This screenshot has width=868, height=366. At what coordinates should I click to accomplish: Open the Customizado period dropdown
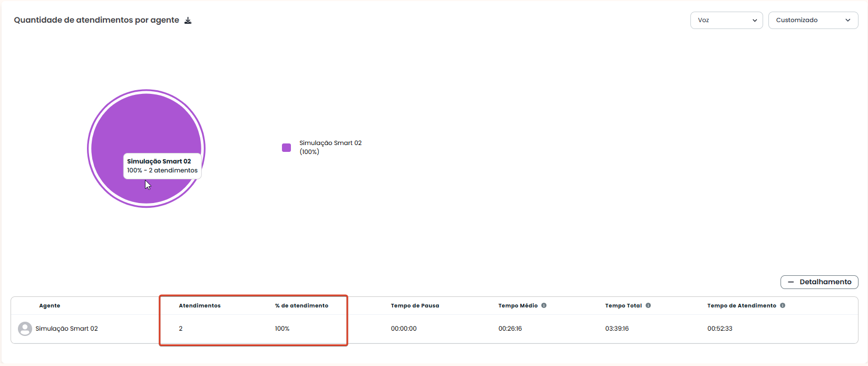[813, 20]
